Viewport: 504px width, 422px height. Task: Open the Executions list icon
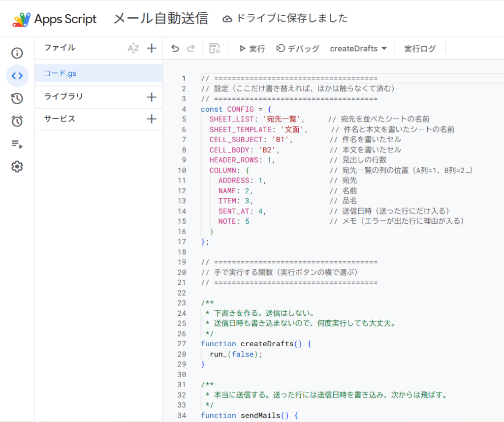[17, 144]
